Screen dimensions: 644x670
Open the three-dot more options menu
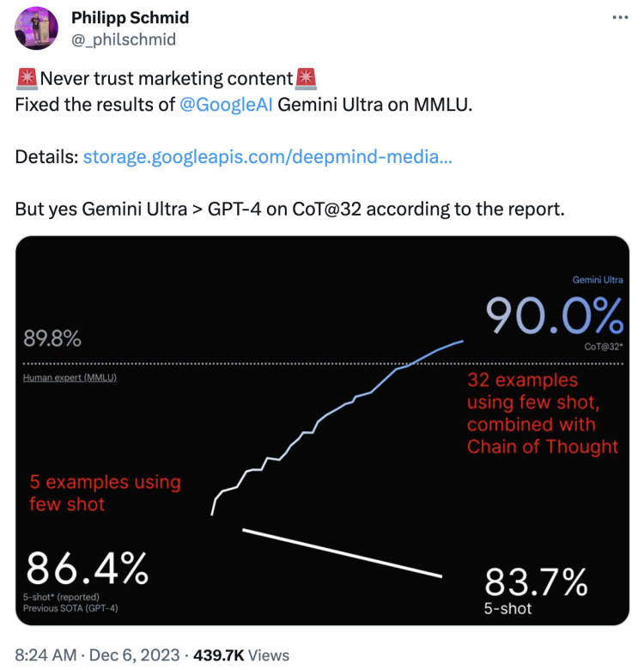(619, 18)
